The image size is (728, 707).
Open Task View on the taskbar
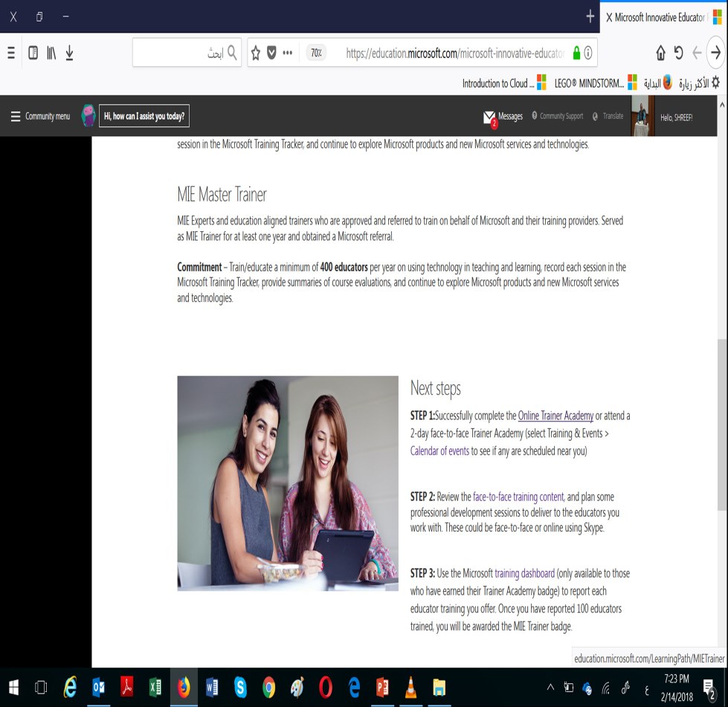(x=41, y=688)
